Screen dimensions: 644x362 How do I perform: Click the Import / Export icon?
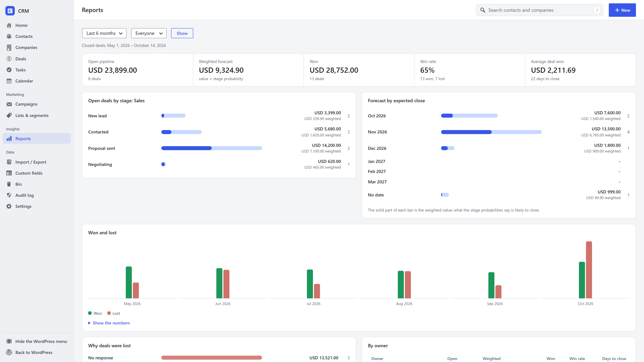(9, 162)
